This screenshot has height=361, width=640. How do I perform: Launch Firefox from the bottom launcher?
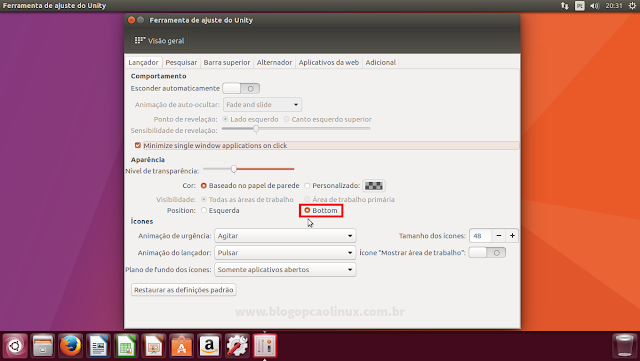tap(71, 346)
